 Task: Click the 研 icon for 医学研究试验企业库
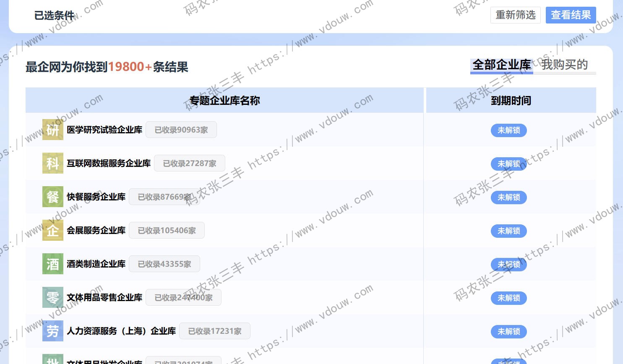[x=52, y=130]
